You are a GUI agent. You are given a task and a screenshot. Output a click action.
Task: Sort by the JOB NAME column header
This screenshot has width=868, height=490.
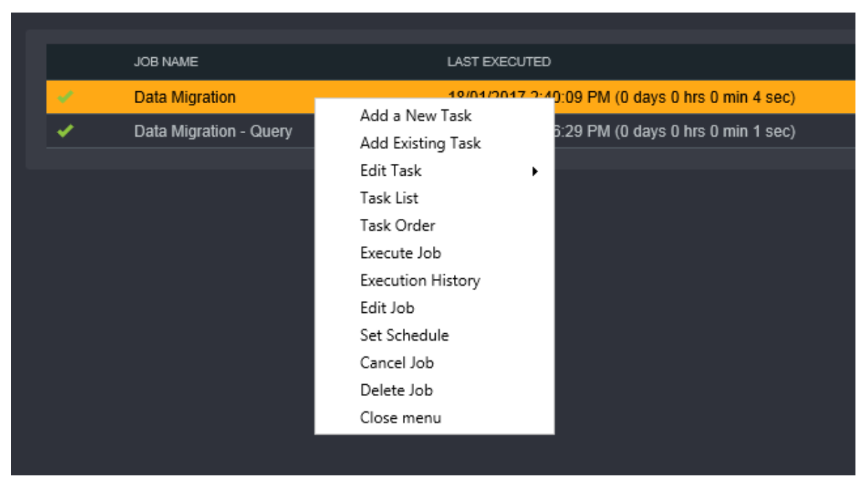click(166, 62)
